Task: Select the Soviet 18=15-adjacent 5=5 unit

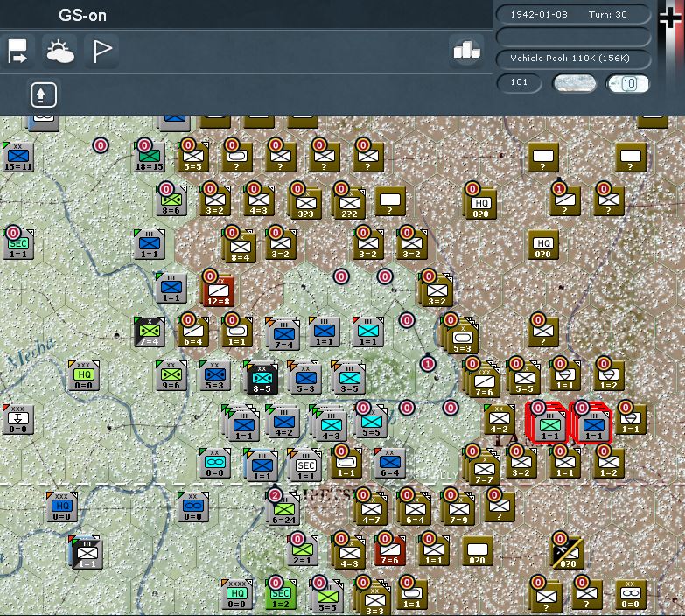Action: click(x=193, y=157)
